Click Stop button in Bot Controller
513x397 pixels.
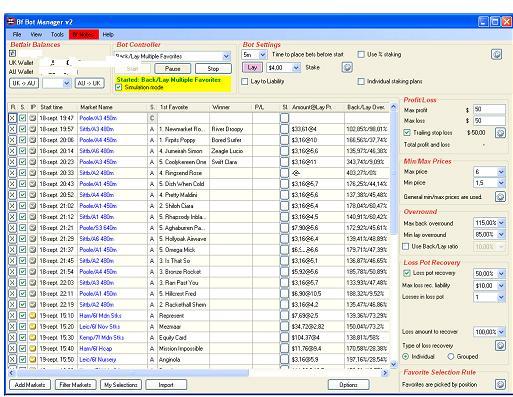(213, 69)
